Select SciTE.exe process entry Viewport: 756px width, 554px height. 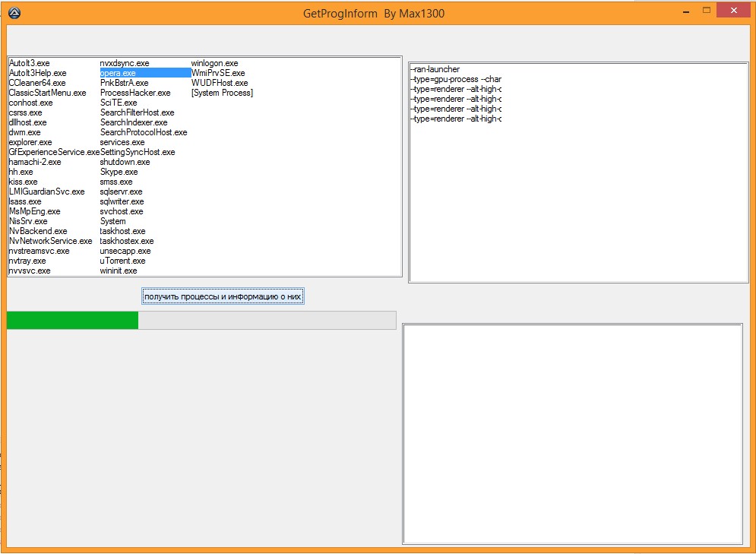click(x=119, y=103)
